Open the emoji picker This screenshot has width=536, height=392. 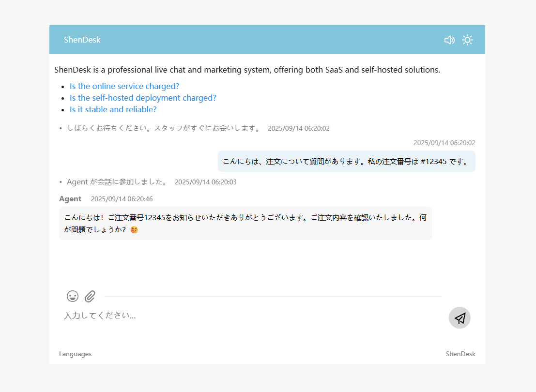pyautogui.click(x=73, y=296)
